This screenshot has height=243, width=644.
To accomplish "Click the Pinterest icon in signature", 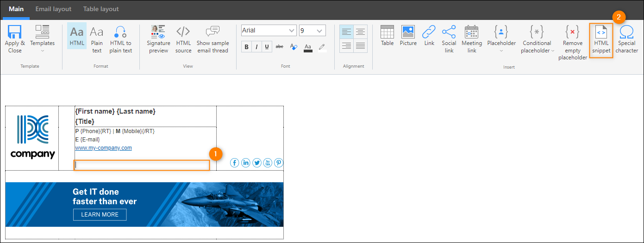I will point(278,163).
